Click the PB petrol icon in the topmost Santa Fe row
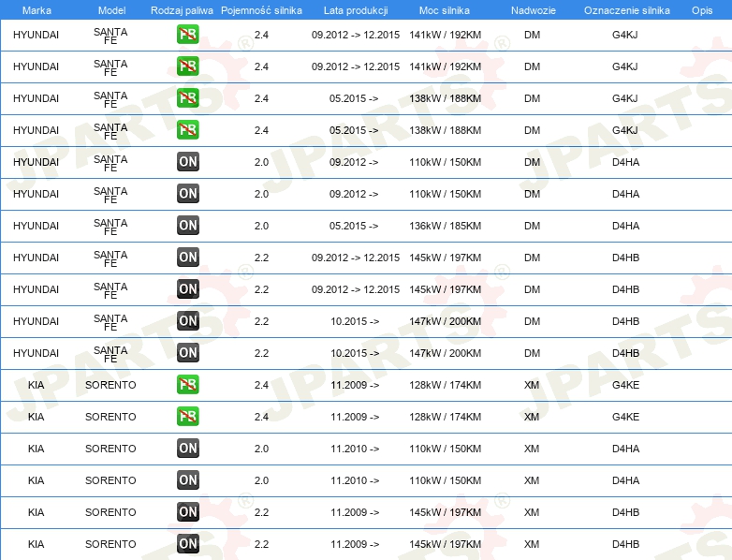The width and height of the screenshot is (732, 560). pyautogui.click(x=188, y=35)
